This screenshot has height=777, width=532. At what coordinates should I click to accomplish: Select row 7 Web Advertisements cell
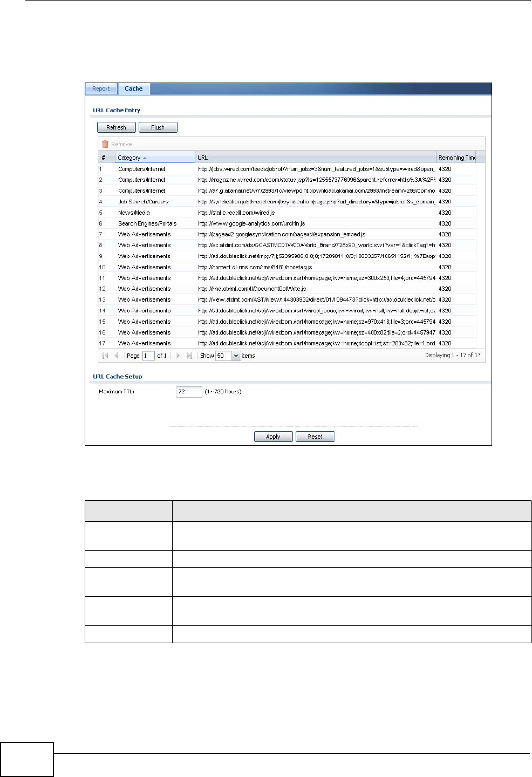coord(144,234)
